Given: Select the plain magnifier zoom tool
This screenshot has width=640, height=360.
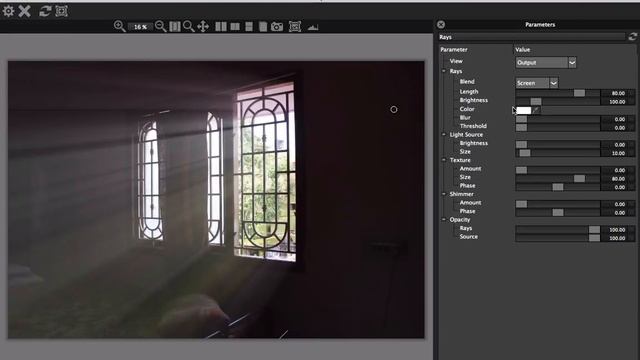Looking at the screenshot, I should (189, 27).
